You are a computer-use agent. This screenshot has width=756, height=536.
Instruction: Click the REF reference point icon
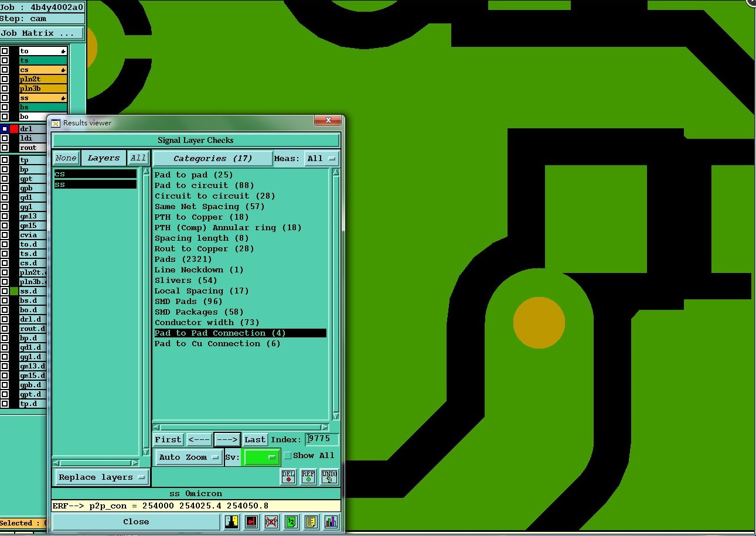(308, 476)
